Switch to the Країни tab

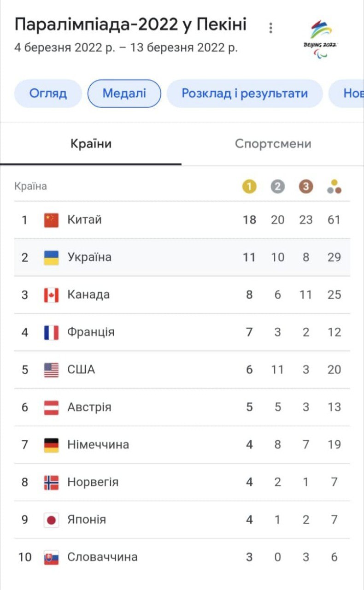tap(91, 144)
